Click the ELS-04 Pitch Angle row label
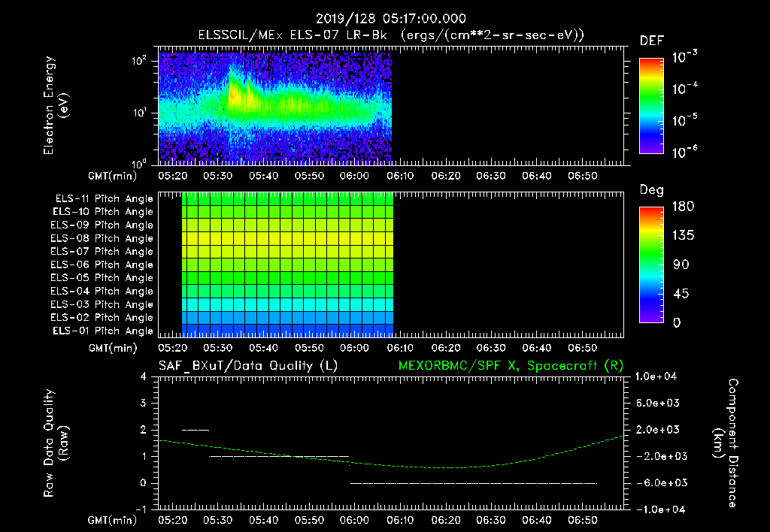This screenshot has height=532, width=770. (102, 291)
